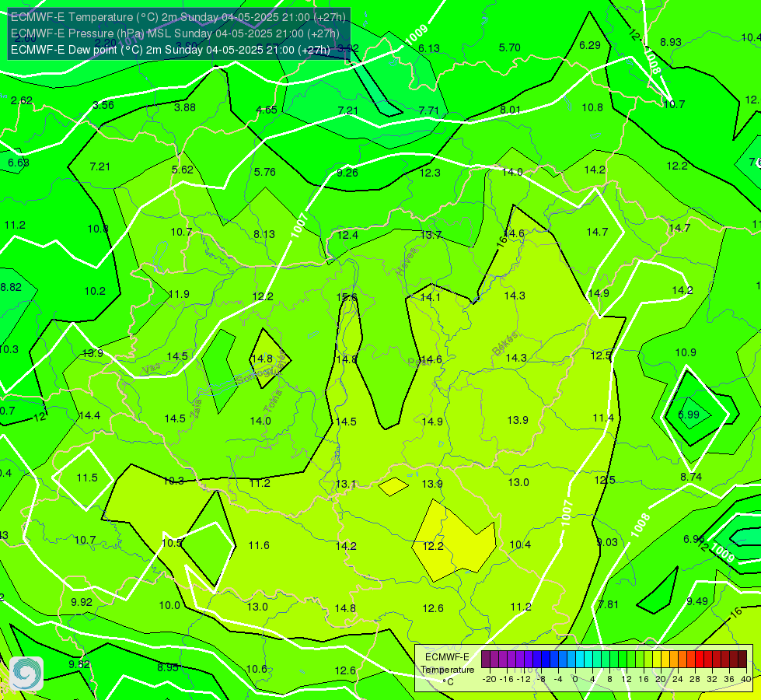Click the dark purple -20 legend swatch
The width and height of the screenshot is (761, 700).
click(486, 660)
